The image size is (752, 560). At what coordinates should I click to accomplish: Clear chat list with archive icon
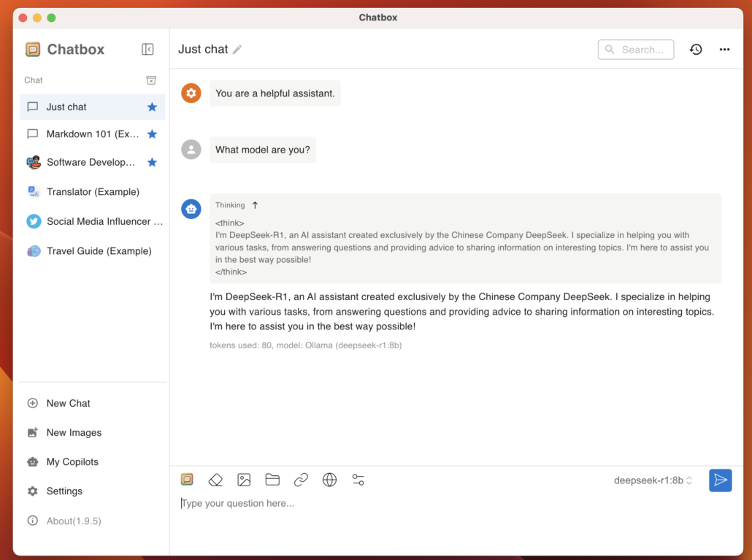pyautogui.click(x=151, y=80)
